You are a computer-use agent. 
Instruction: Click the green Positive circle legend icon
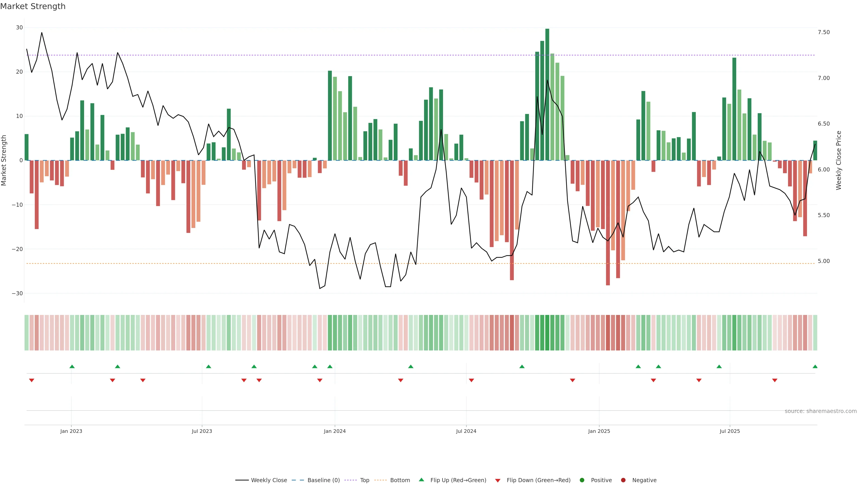tap(582, 480)
